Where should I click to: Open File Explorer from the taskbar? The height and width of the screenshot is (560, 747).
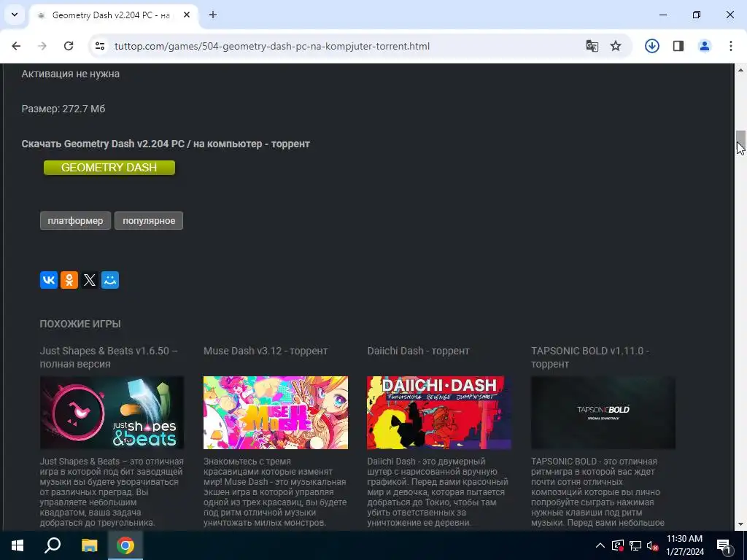pyautogui.click(x=89, y=545)
